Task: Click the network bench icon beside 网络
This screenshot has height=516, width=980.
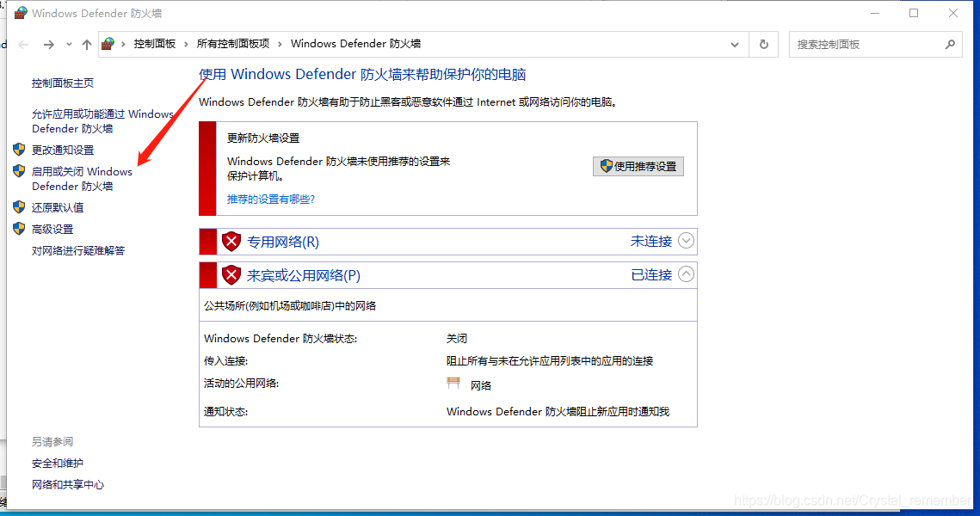Action: (x=453, y=384)
